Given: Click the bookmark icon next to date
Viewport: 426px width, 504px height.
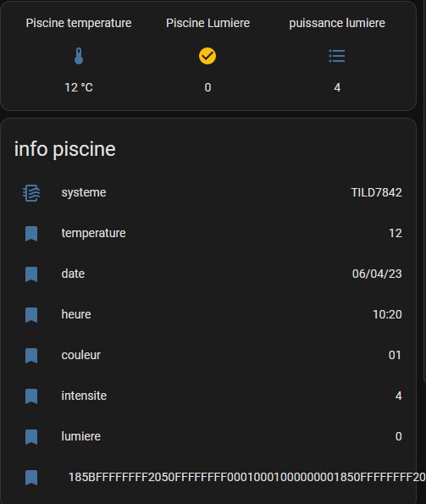Looking at the screenshot, I should coord(31,274).
